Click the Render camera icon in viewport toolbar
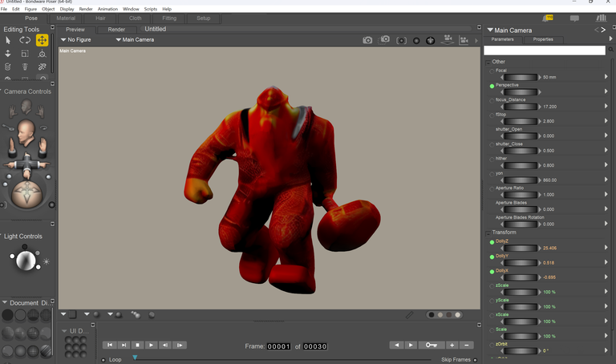 367,40
